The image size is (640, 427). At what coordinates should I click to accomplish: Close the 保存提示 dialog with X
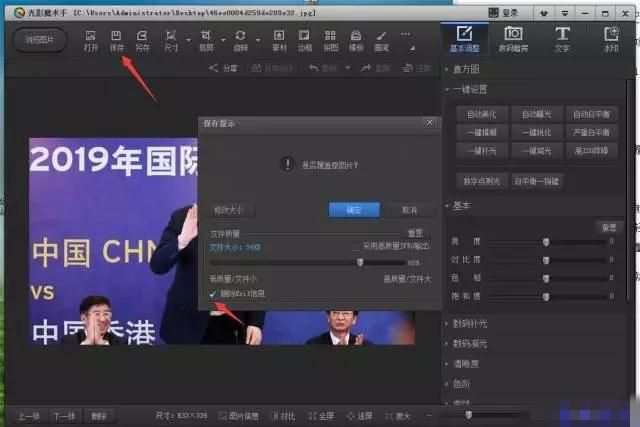pyautogui.click(x=429, y=123)
